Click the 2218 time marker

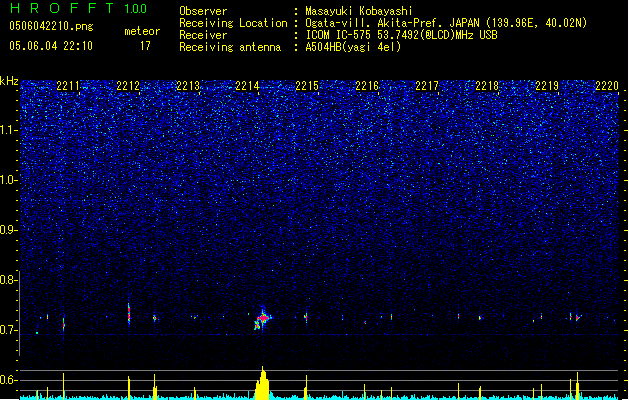pyautogui.click(x=487, y=85)
